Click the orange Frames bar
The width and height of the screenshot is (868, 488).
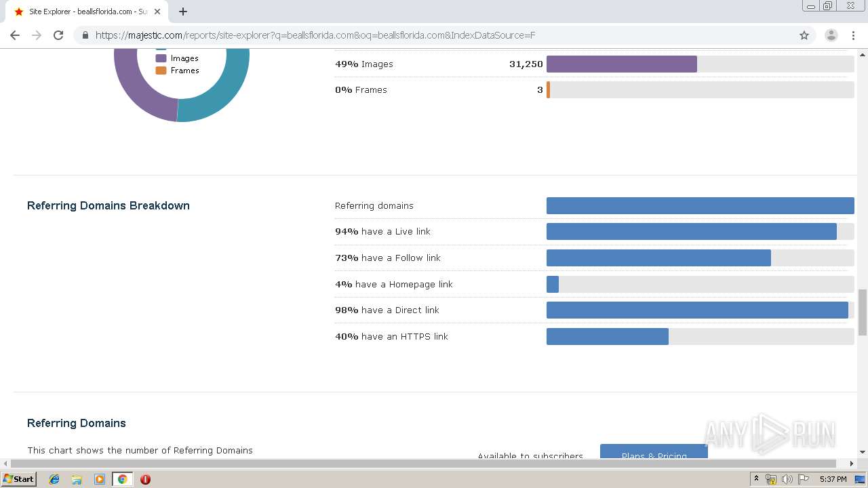click(x=548, y=90)
